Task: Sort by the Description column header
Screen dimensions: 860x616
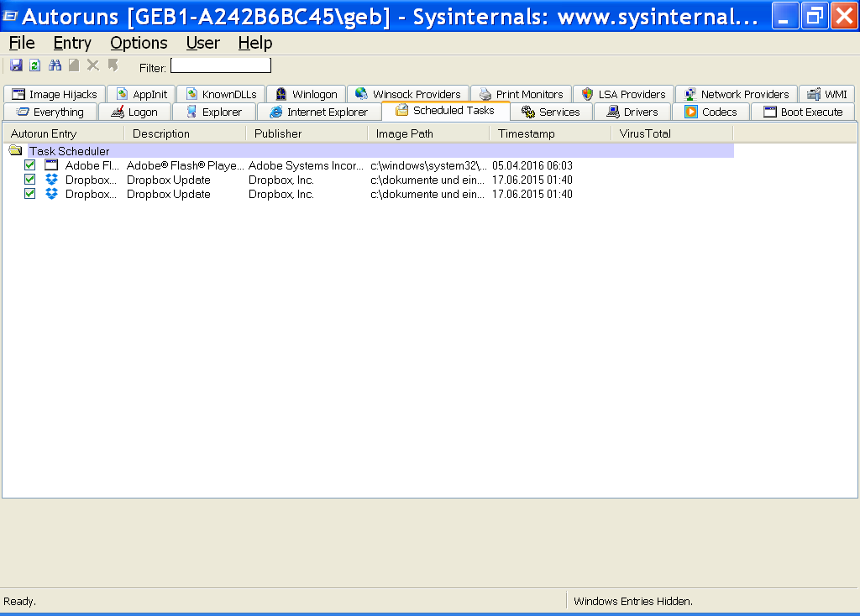Action: [x=185, y=133]
